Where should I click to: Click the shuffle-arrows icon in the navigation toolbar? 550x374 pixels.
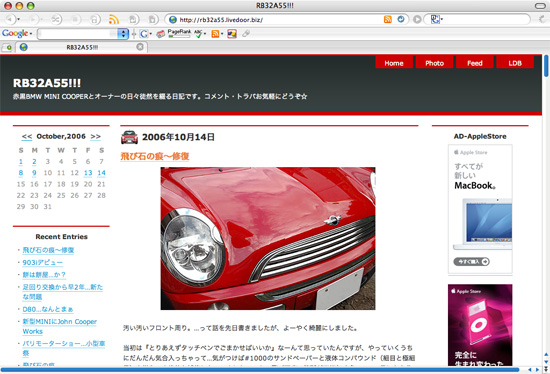pyautogui.click(x=56, y=19)
